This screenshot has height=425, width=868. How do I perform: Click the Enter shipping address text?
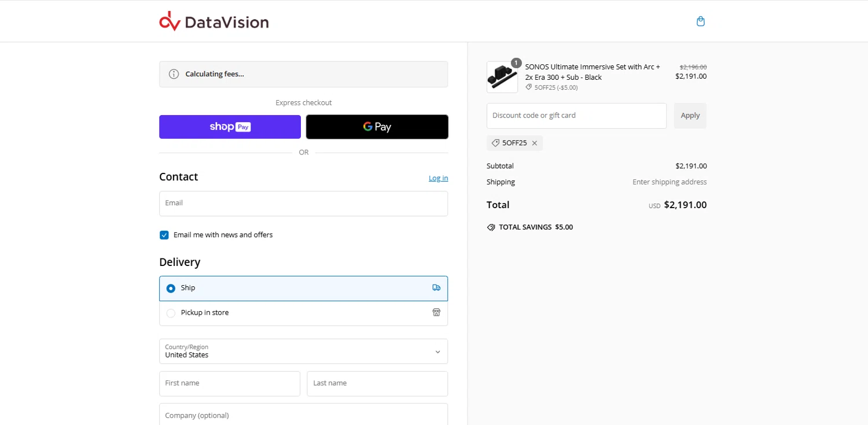[670, 182]
